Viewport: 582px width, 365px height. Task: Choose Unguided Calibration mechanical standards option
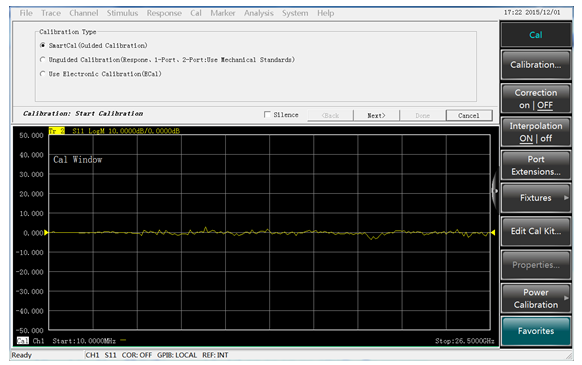click(43, 59)
